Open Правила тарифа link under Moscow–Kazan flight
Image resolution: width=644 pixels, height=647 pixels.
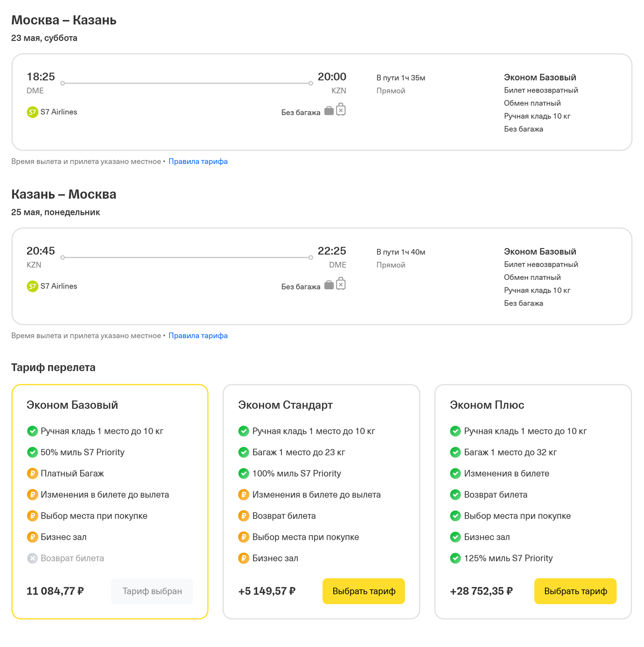coord(198,162)
